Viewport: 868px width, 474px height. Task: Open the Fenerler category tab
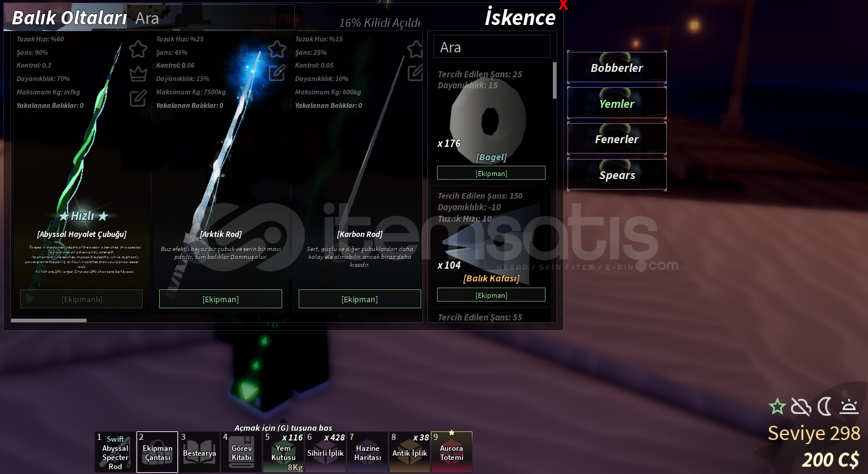(616, 139)
